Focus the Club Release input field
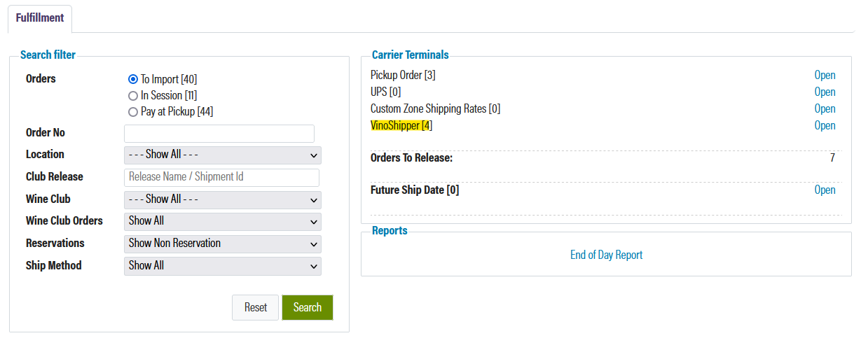 click(x=221, y=177)
